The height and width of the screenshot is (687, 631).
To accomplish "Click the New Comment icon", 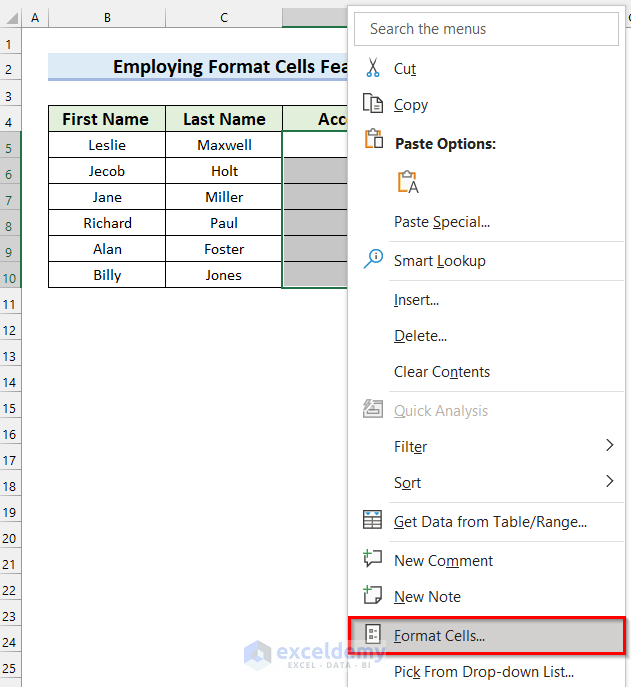I will (x=373, y=560).
